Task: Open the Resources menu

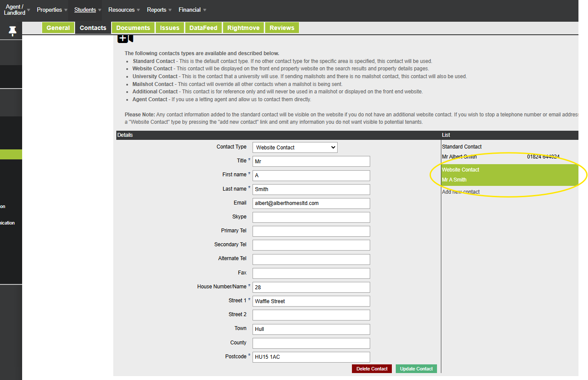Action: point(124,10)
